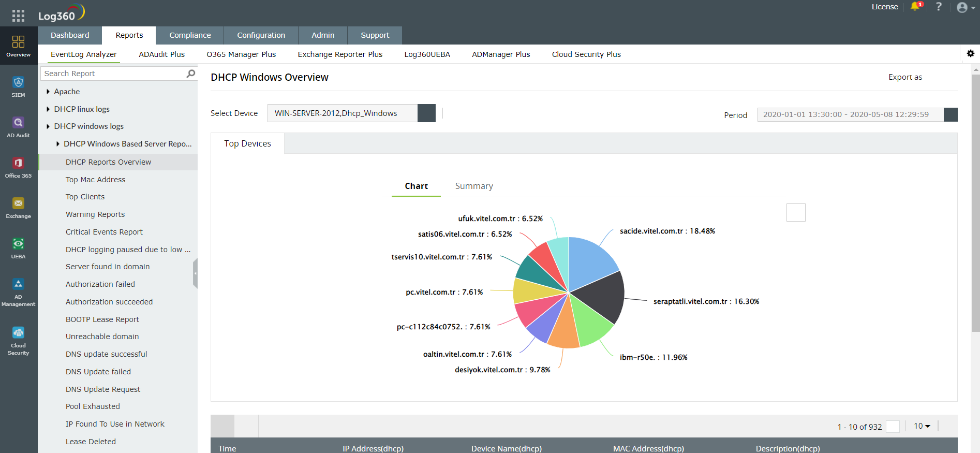Click the dark button beside Select Device field
The width and height of the screenshot is (980, 453).
pos(426,113)
